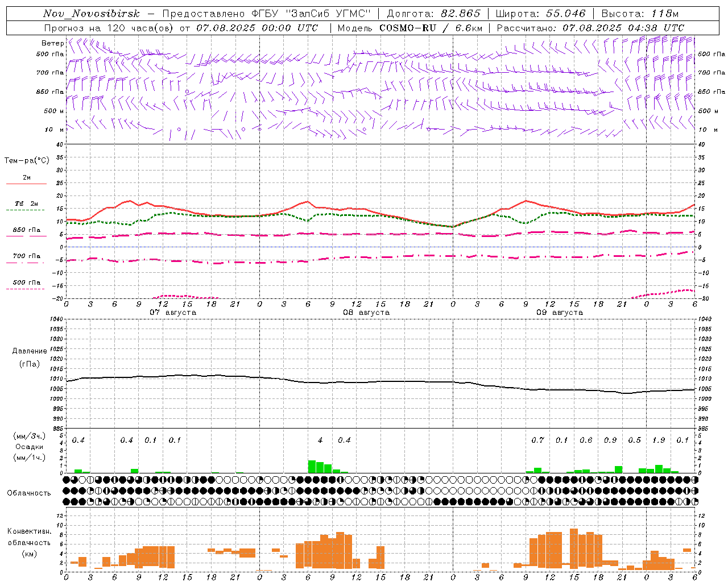Click the 500 гПа temperature legend entry
This screenshot has height=582, width=728.
tap(26, 282)
